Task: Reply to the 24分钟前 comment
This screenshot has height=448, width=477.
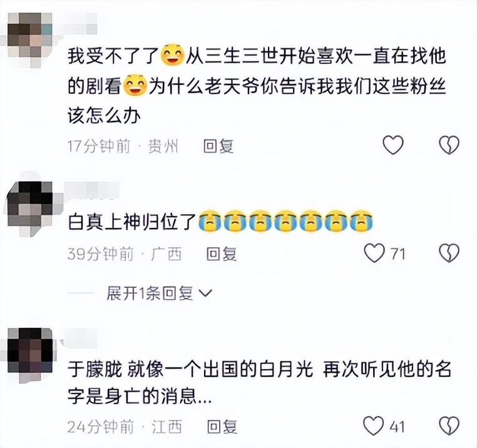Action: pyautogui.click(x=222, y=427)
